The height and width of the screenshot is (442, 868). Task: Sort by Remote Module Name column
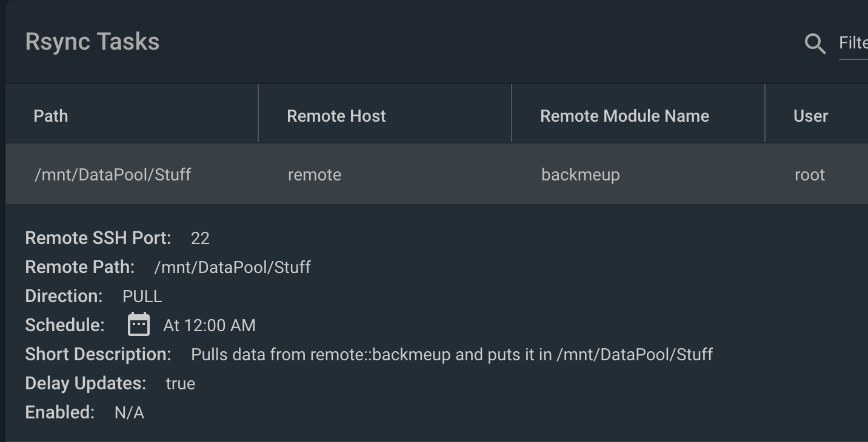click(624, 116)
